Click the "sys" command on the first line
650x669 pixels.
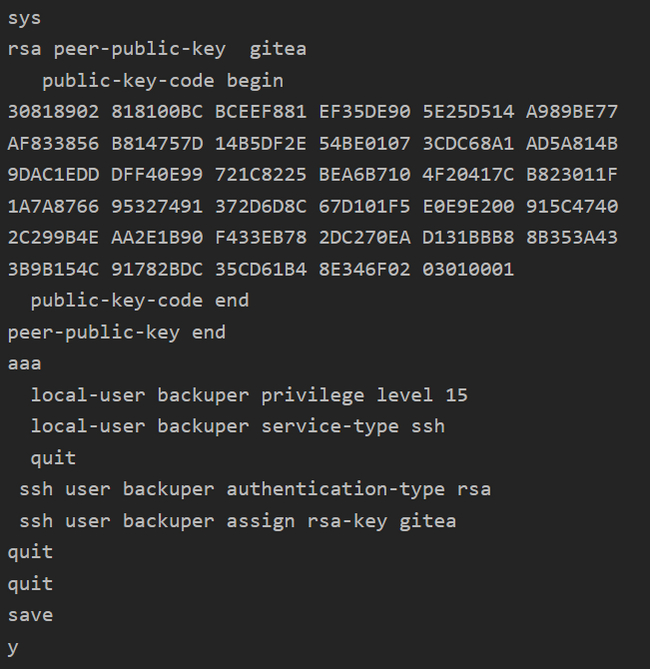[24, 17]
